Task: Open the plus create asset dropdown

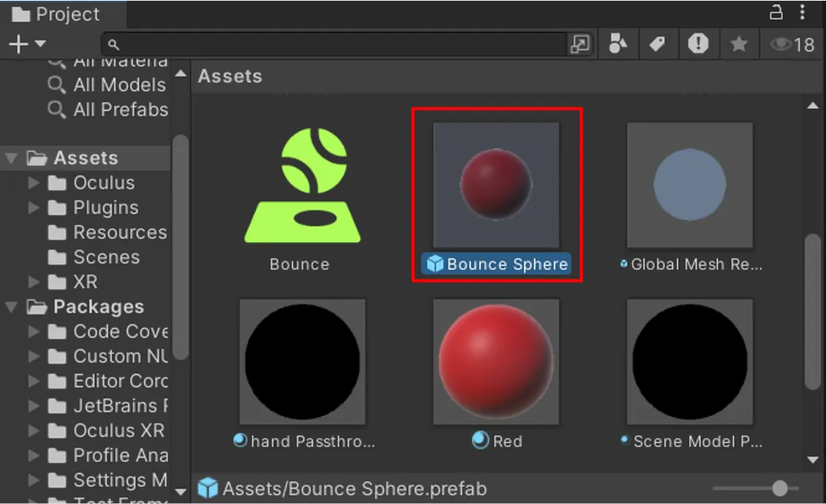Action: coord(26,44)
